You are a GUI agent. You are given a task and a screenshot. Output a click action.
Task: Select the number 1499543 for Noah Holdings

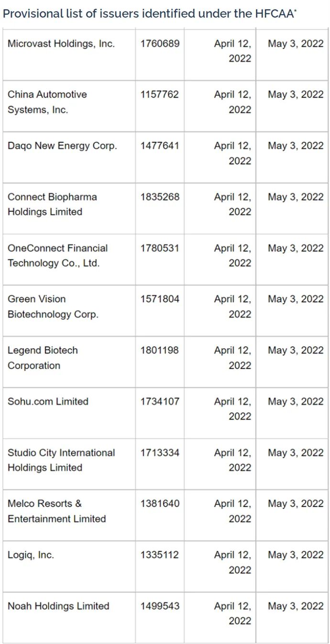[160, 606]
